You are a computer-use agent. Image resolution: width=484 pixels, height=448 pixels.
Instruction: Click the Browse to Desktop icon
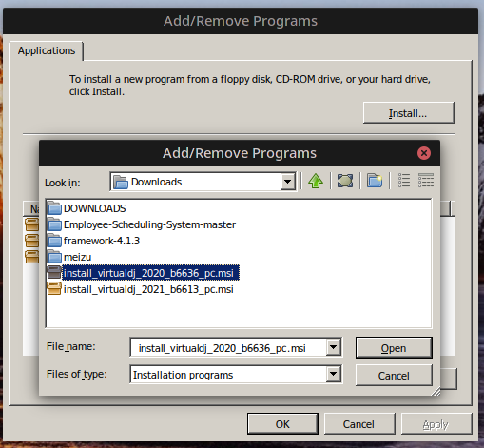[345, 181]
